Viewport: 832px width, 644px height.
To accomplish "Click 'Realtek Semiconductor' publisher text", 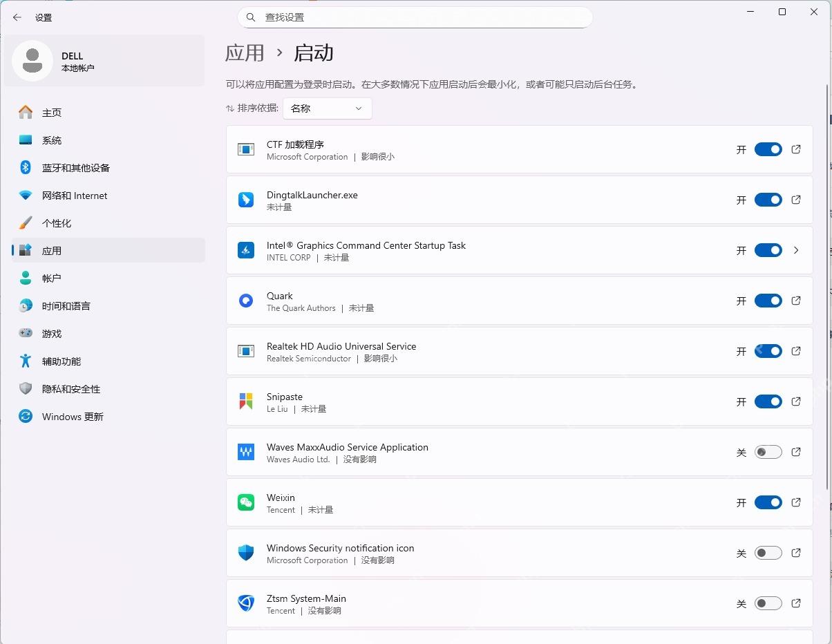I will tap(309, 359).
